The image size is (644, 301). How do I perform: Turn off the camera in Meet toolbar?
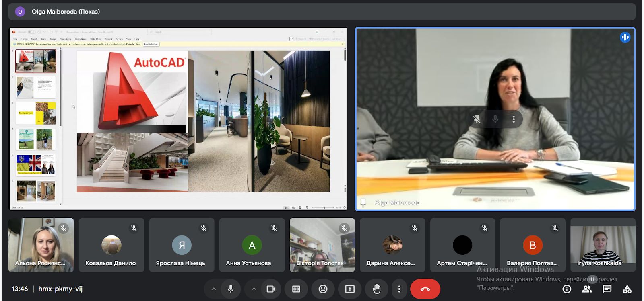click(x=271, y=289)
